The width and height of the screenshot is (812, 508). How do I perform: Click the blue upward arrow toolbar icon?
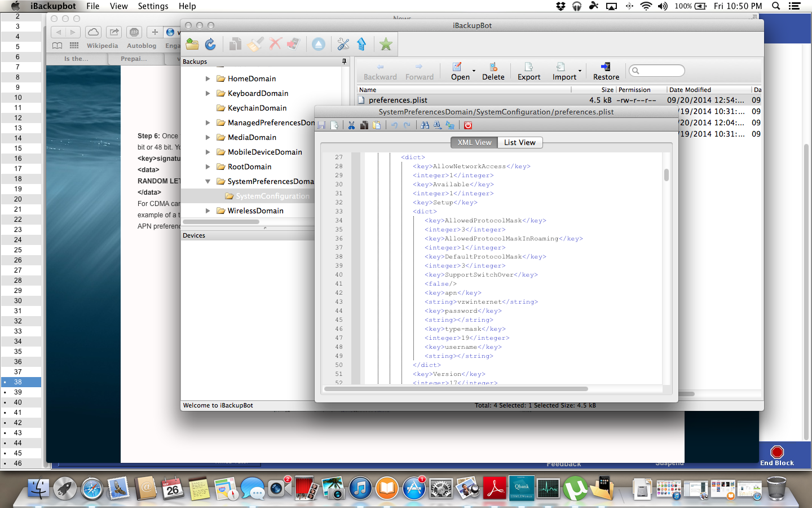(361, 44)
